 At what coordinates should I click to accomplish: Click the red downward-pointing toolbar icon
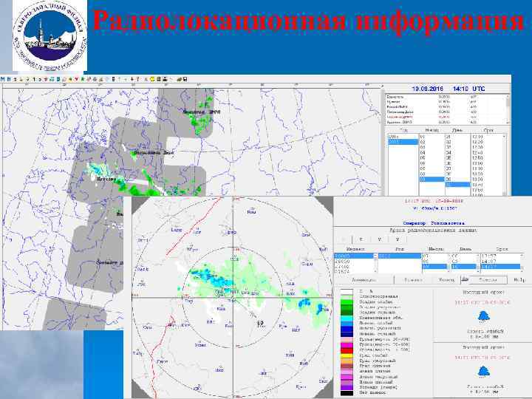tap(76, 79)
